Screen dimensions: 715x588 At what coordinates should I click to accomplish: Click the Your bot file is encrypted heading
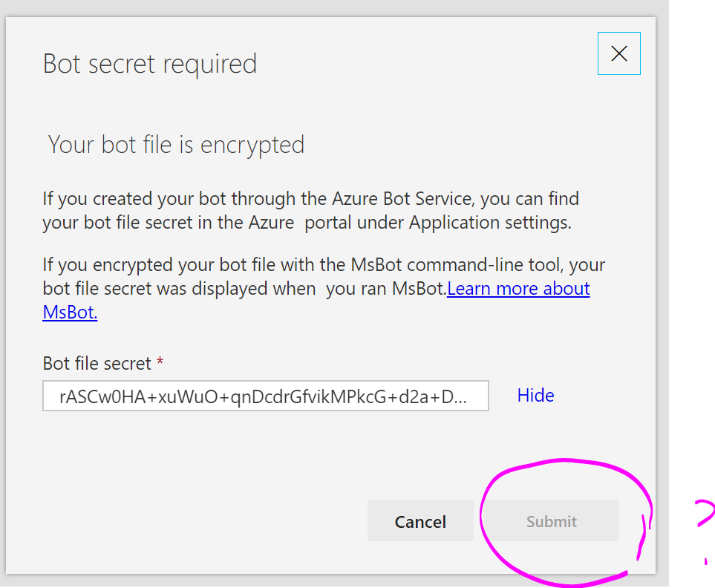coord(176,144)
